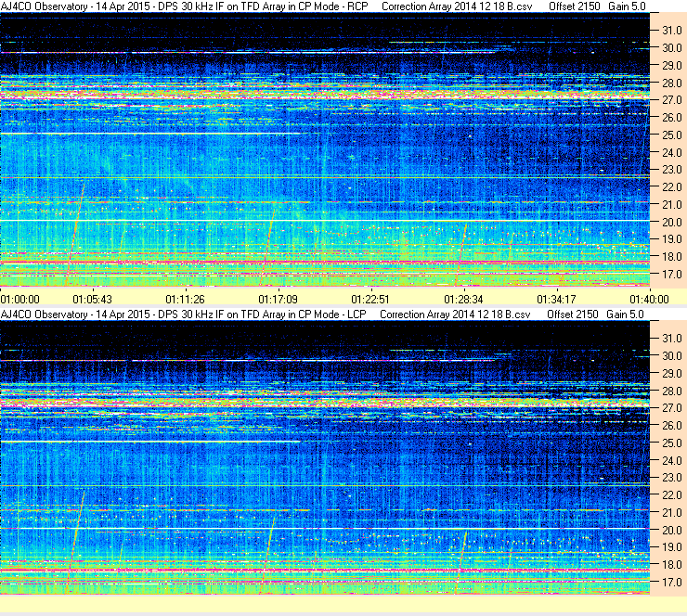
Task: Click 28.0 frequency label on RCP chart
Action: pyautogui.click(x=671, y=83)
